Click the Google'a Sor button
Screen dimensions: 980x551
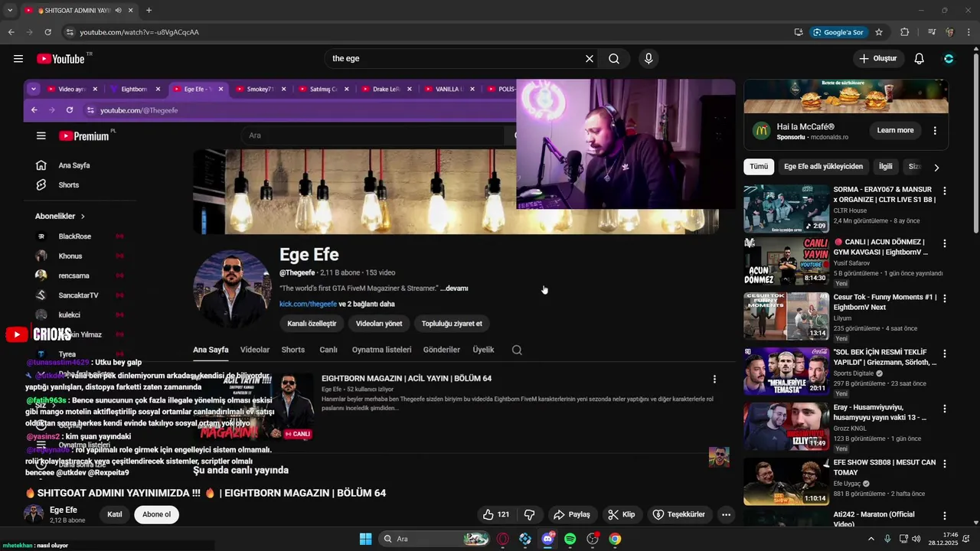pos(838,32)
